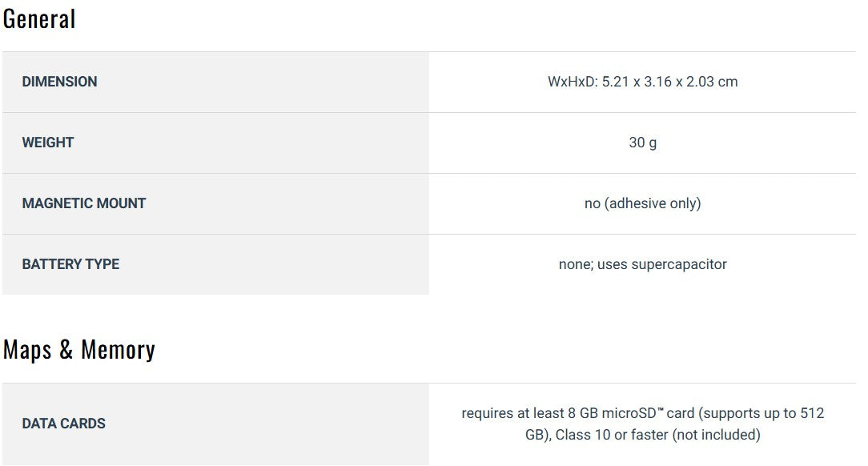Select the MAGNETIC MOUNT row label
The image size is (868, 466).
[x=84, y=203]
